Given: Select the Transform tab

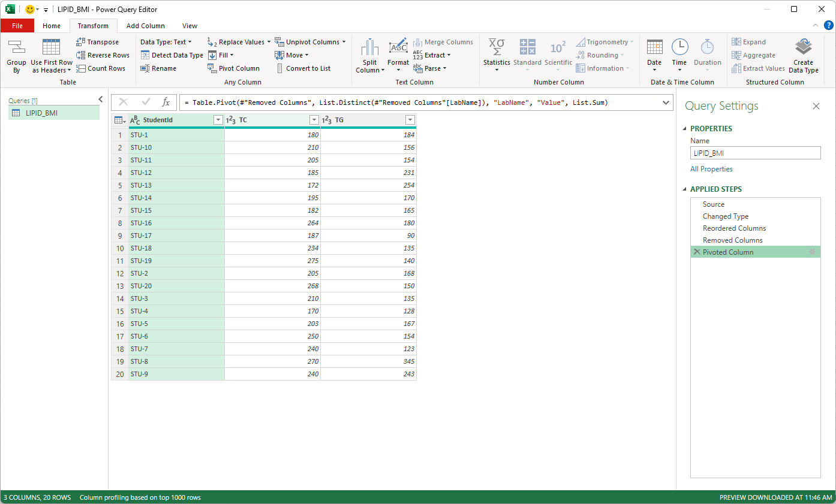Looking at the screenshot, I should pos(93,26).
